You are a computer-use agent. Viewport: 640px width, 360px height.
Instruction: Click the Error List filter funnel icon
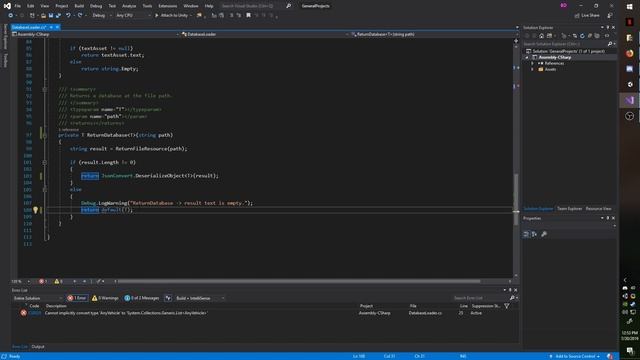tap(507, 306)
